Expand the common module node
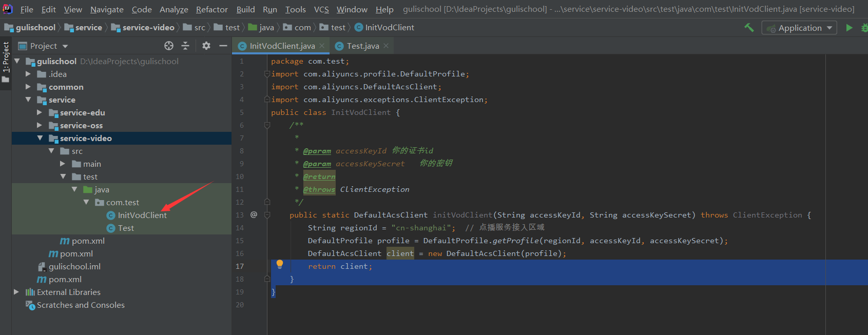Screen dimensions: 868x335 [28, 87]
